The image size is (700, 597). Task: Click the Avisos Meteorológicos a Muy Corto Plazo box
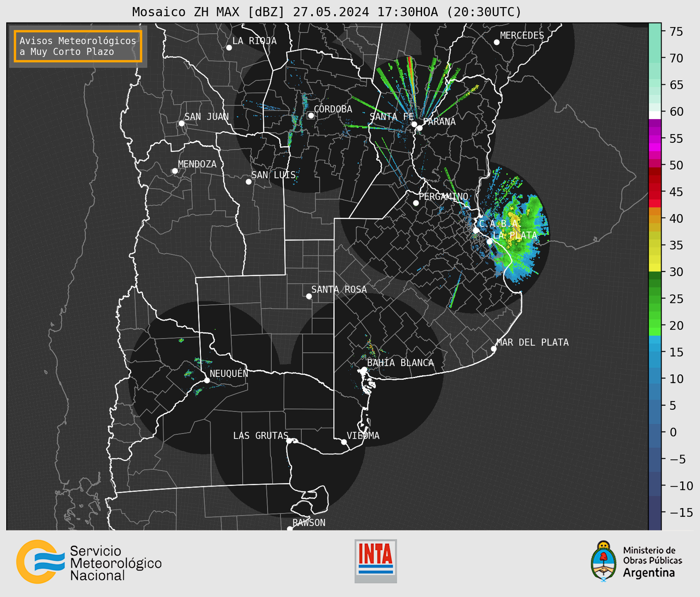(x=78, y=46)
